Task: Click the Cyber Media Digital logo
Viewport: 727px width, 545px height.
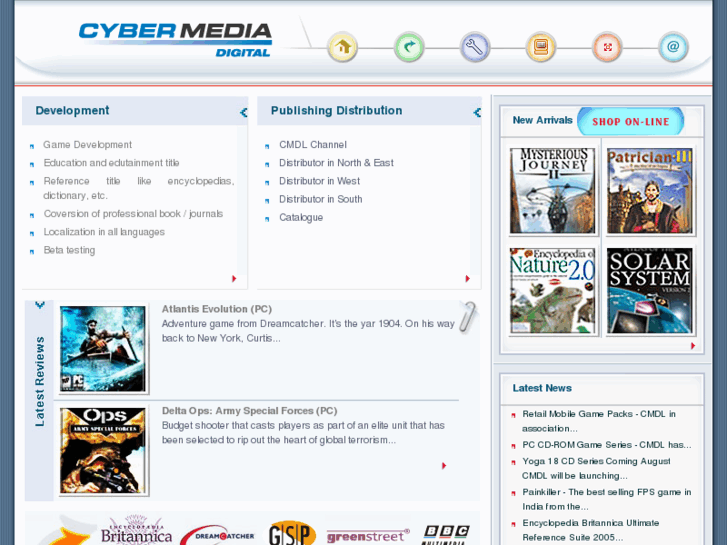Action: pyautogui.click(x=175, y=40)
